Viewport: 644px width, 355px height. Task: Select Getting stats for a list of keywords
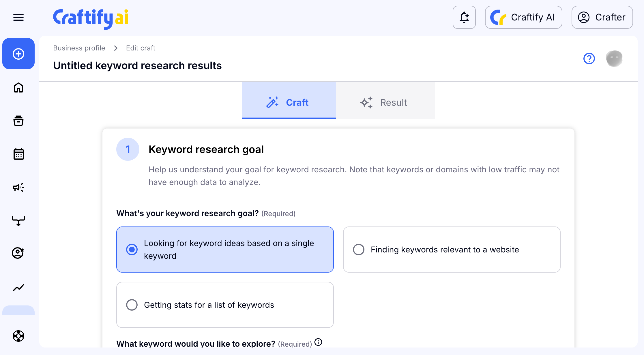132,305
